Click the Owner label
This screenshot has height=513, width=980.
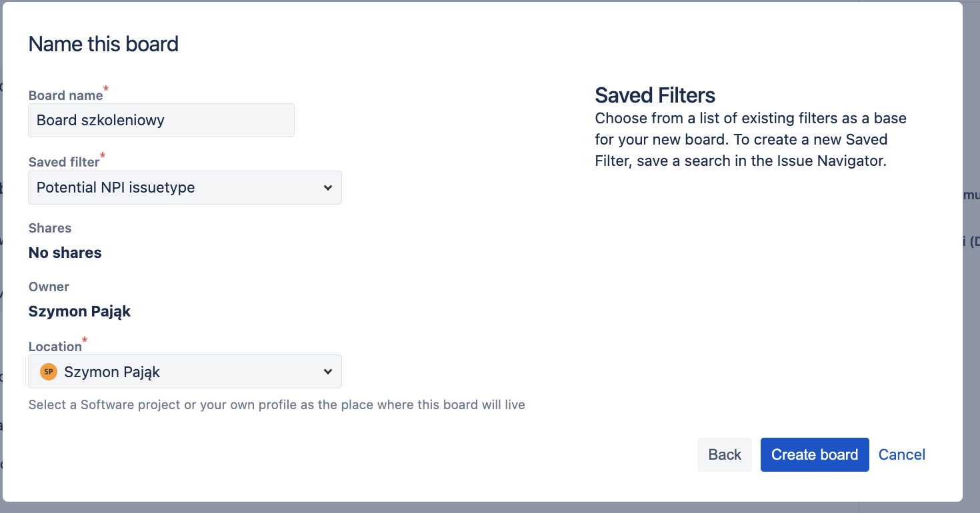(49, 286)
